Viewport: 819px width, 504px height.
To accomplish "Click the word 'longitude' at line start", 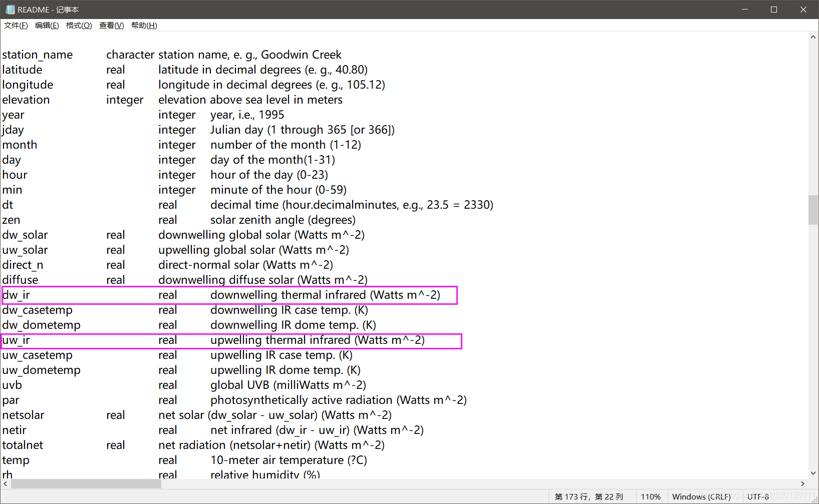I will pos(28,85).
